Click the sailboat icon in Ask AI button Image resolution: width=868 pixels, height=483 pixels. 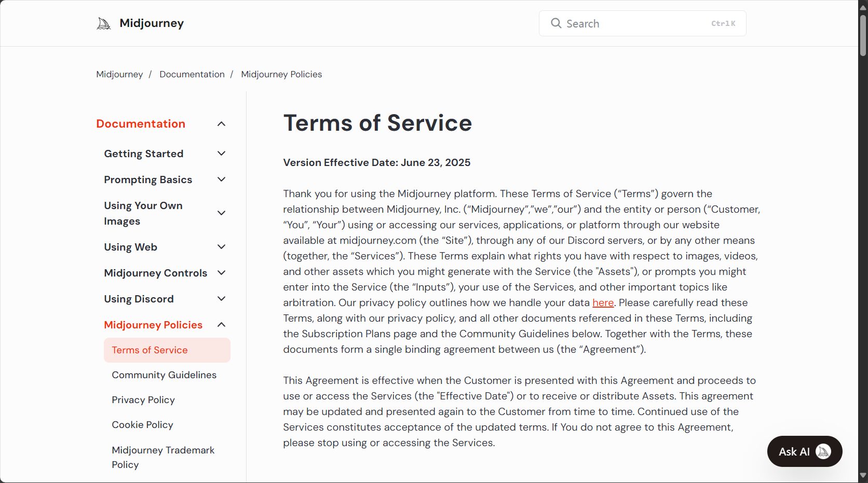click(823, 451)
